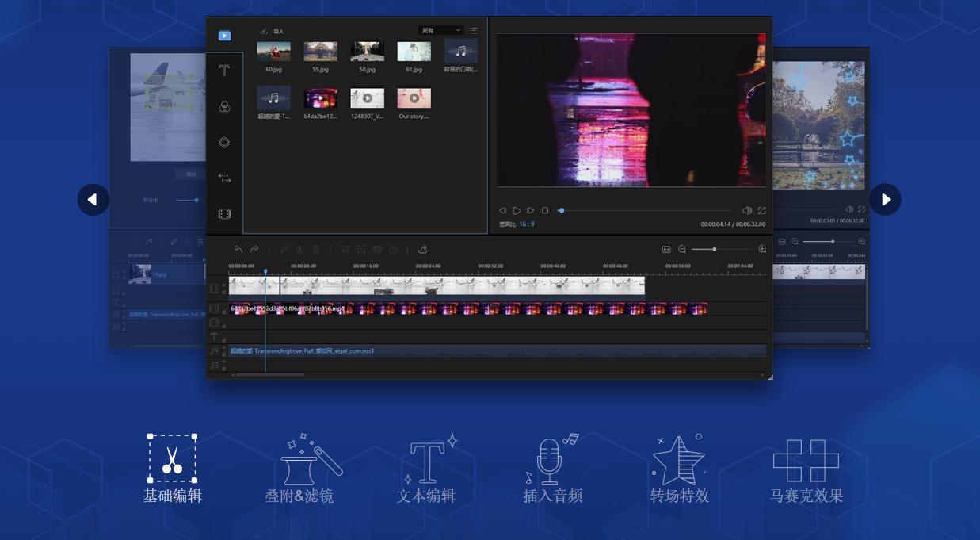Open the filmstrip/elements panel at sidebar bottom
980x540 pixels.
pyautogui.click(x=224, y=213)
